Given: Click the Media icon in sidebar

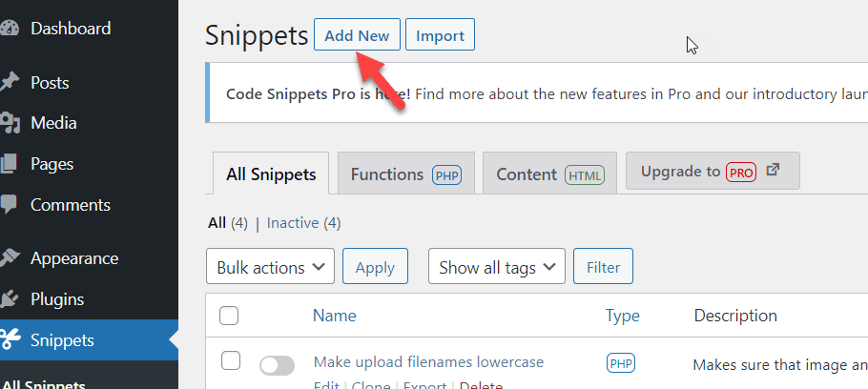Looking at the screenshot, I should pos(10,123).
